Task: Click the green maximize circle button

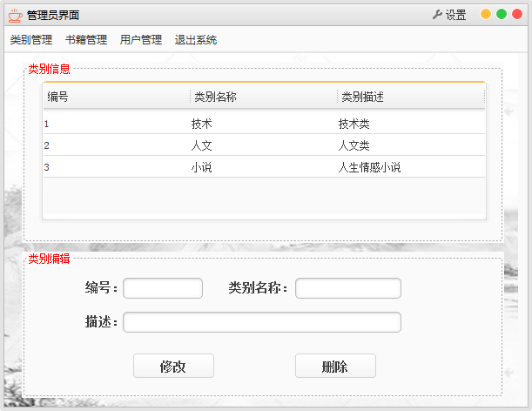Action: point(502,14)
